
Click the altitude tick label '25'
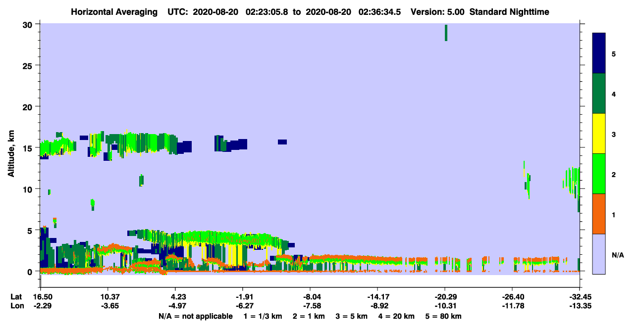pos(29,66)
